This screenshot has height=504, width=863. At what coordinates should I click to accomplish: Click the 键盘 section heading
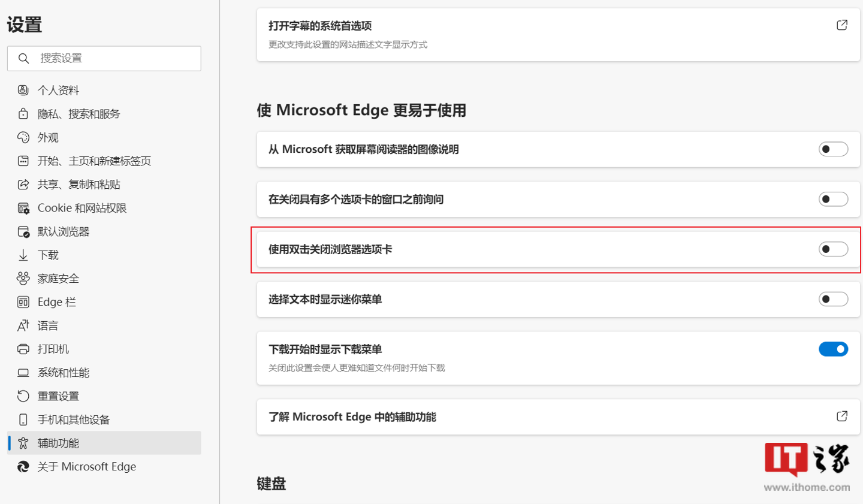271,484
